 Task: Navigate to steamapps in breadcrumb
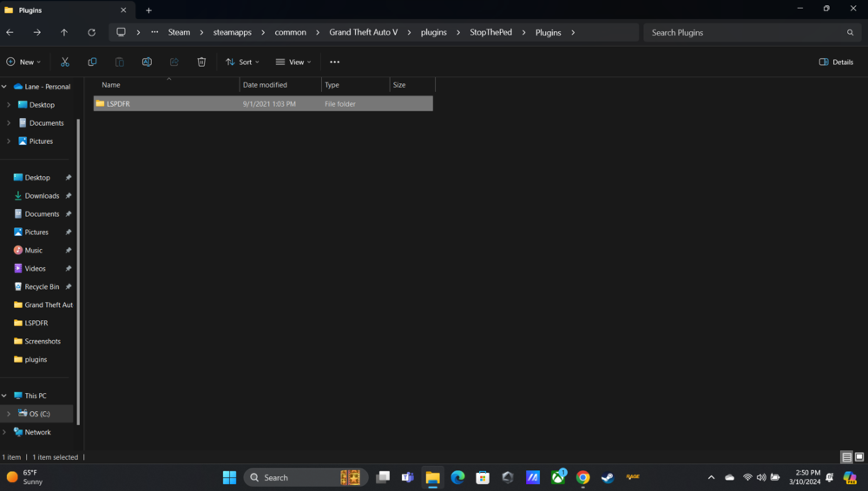pyautogui.click(x=233, y=33)
